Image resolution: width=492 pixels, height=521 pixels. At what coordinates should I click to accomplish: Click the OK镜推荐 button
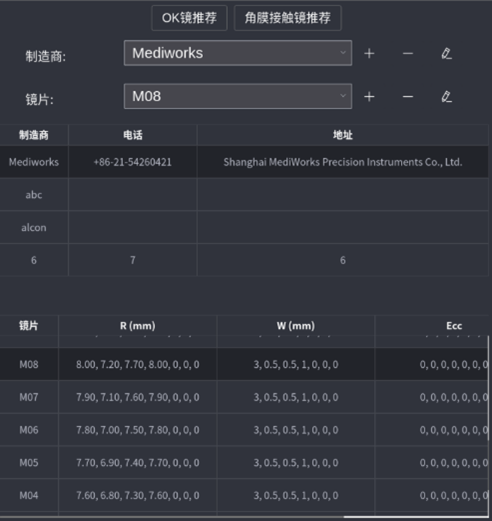click(189, 18)
